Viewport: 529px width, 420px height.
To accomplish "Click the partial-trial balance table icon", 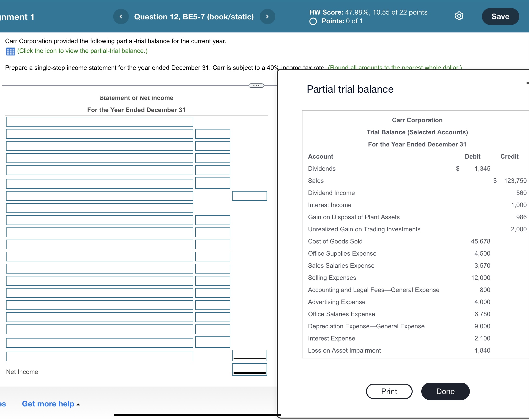I will pyautogui.click(x=10, y=51).
